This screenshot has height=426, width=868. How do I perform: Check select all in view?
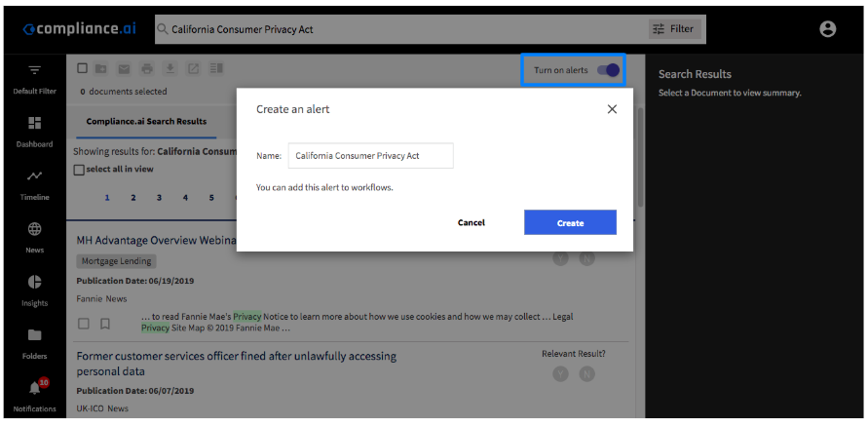(79, 170)
